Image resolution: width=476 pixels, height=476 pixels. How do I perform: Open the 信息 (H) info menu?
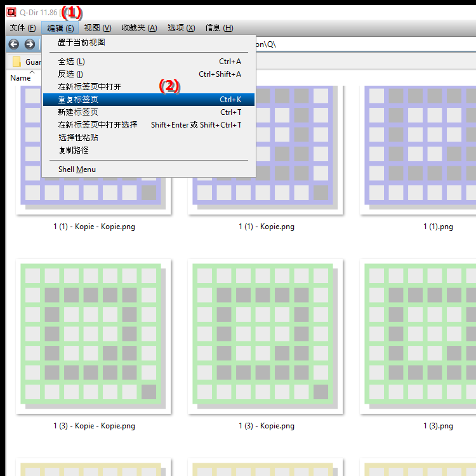[219, 28]
